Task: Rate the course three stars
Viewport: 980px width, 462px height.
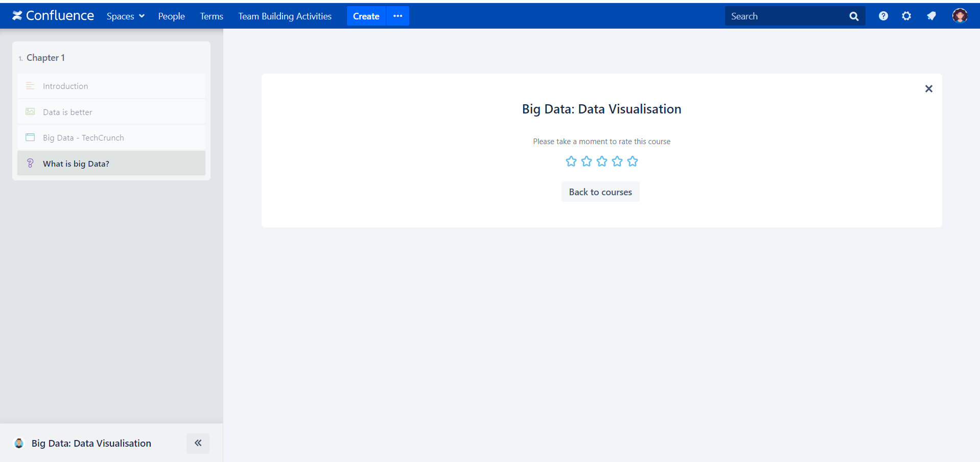Action: tap(602, 161)
